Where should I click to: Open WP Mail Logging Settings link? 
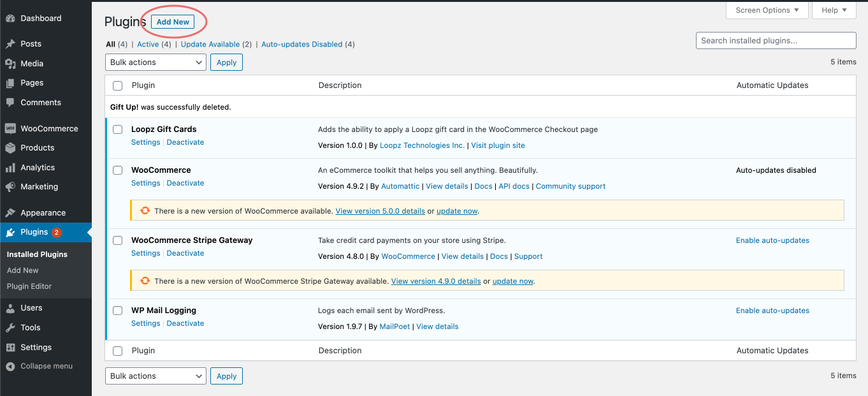click(146, 323)
